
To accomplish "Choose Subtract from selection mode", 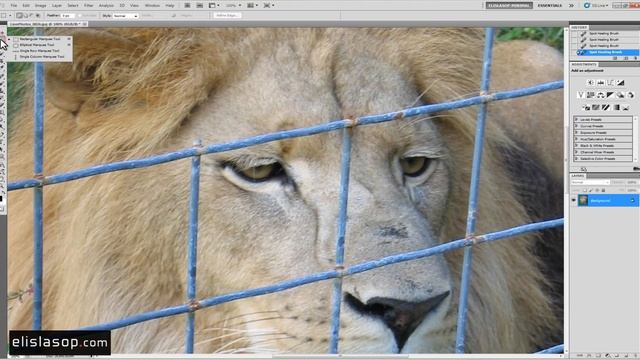I will click(x=31, y=16).
